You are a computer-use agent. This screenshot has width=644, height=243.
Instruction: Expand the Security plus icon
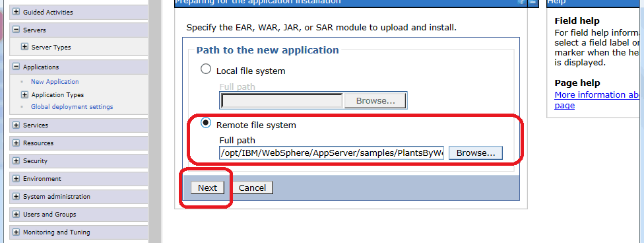coord(16,160)
